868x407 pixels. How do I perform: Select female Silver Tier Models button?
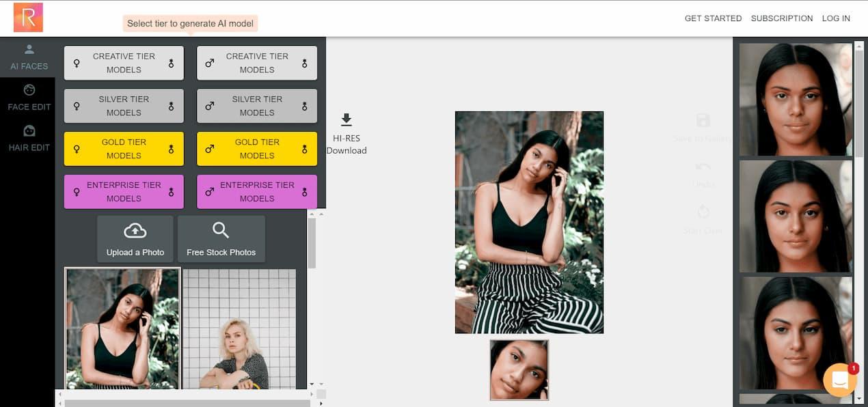(x=124, y=106)
